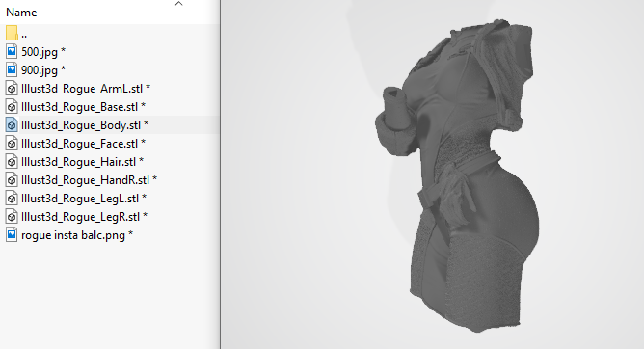
Task: Select the Illust3d_Rogue_Face.stl file name
Action: 83,144
